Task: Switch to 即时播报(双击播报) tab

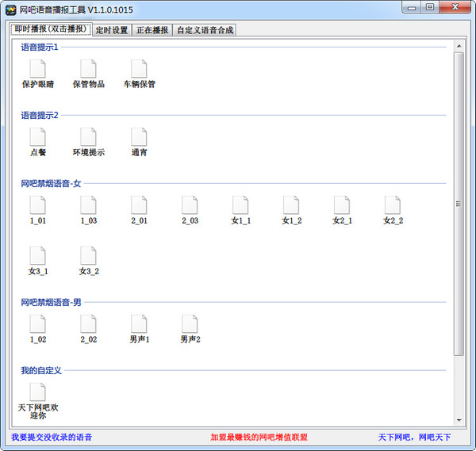Action: pos(51,29)
